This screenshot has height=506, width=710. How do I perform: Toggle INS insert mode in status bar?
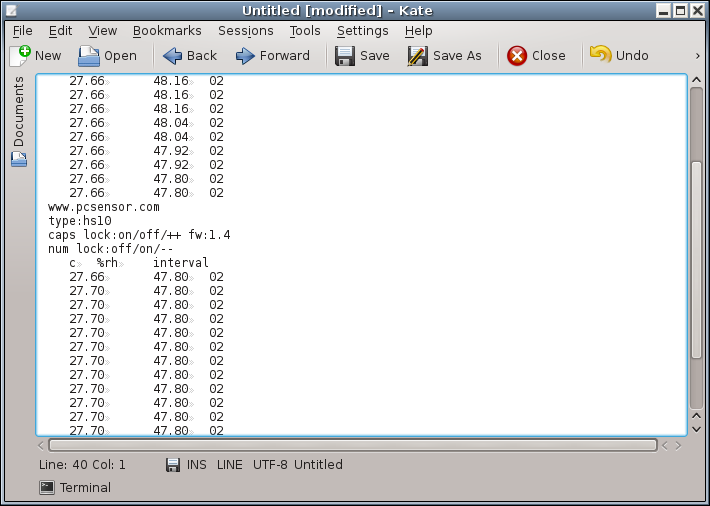197,465
